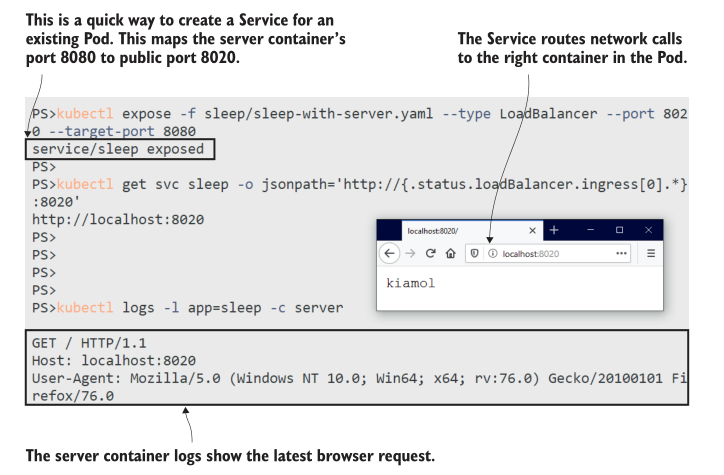Open the tracking protection shield icon

click(476, 255)
